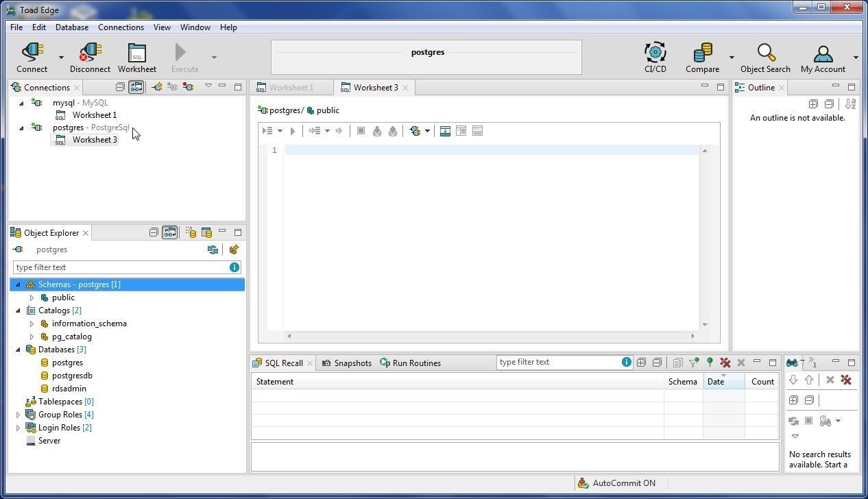Image resolution: width=868 pixels, height=499 pixels.
Task: Sort by the Date column header
Action: tap(723, 382)
